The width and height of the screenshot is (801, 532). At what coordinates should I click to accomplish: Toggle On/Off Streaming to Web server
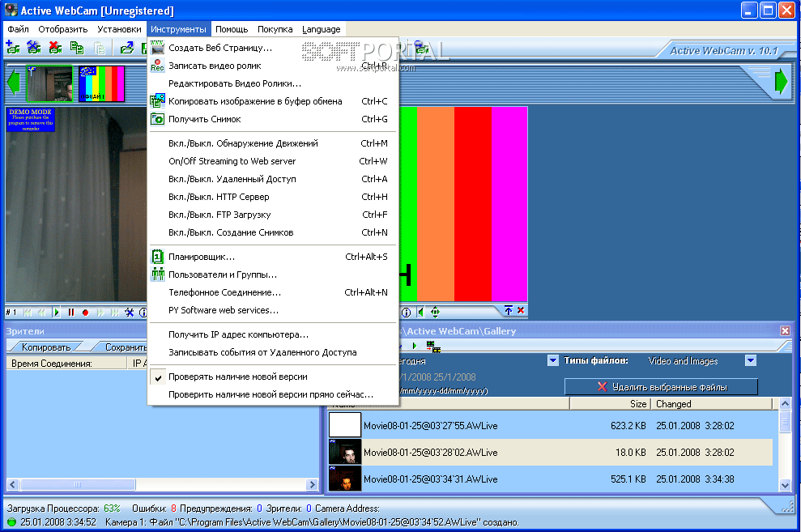tap(273, 161)
